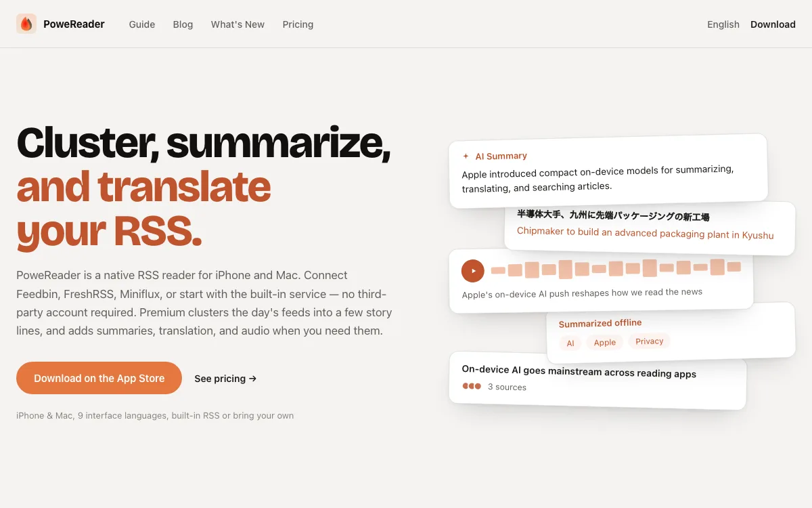This screenshot has height=508, width=812.
Task: Click 'On-device AI goes mainstream' headline
Action: tap(579, 371)
